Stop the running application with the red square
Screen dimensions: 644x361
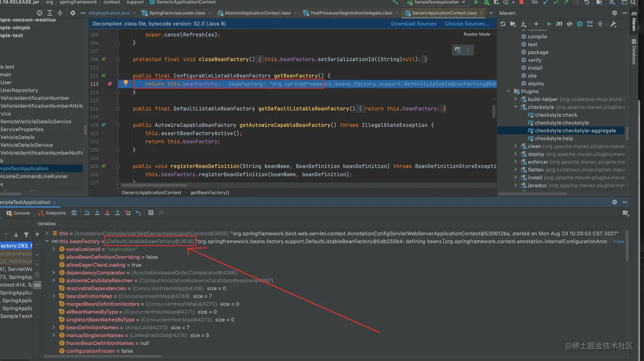pos(521,2)
